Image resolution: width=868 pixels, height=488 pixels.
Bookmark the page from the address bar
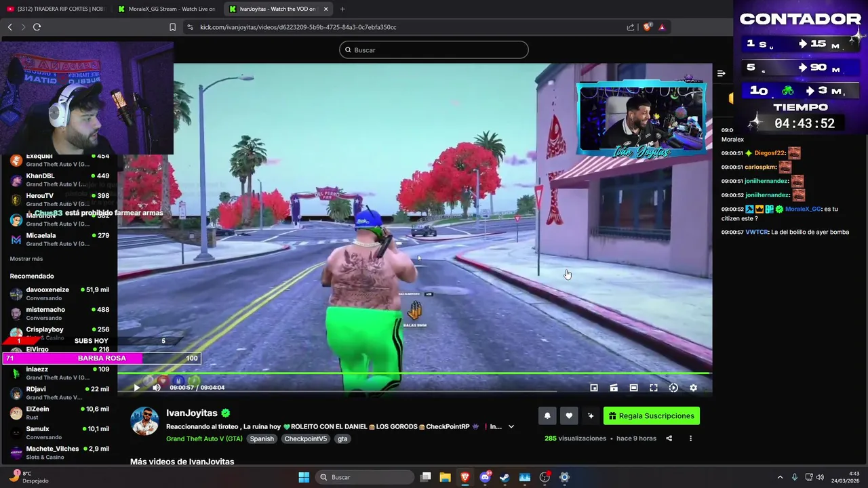pyautogui.click(x=172, y=27)
